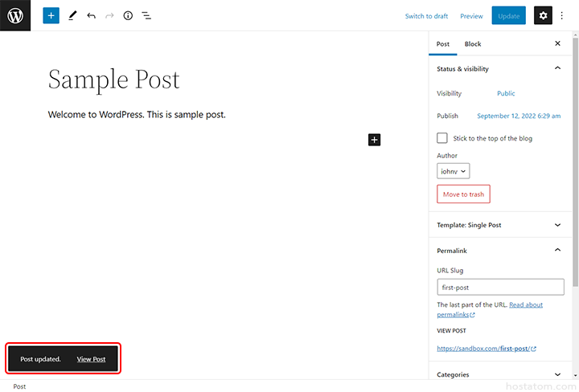Select the Post tab in sidebar
The image size is (579, 392).
pyautogui.click(x=443, y=44)
